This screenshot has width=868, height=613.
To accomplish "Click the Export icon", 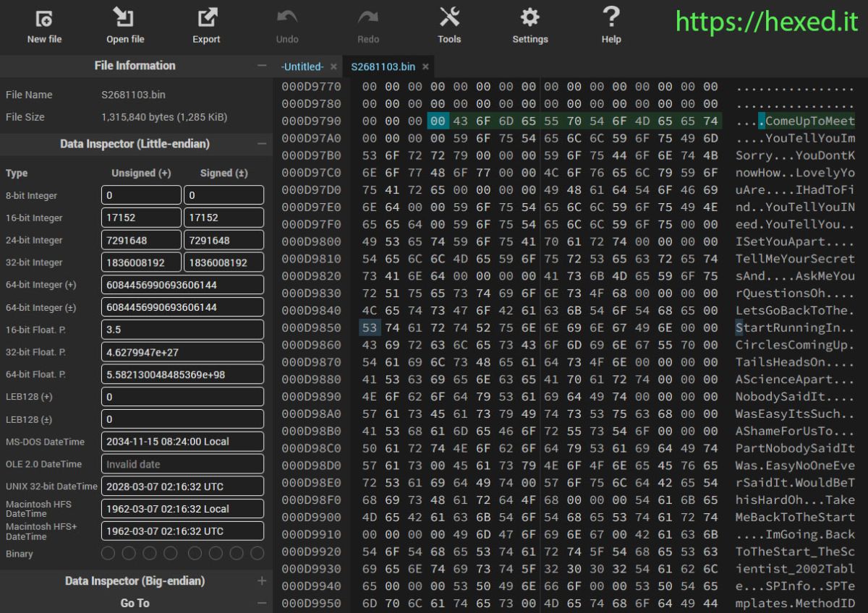I will tap(206, 18).
